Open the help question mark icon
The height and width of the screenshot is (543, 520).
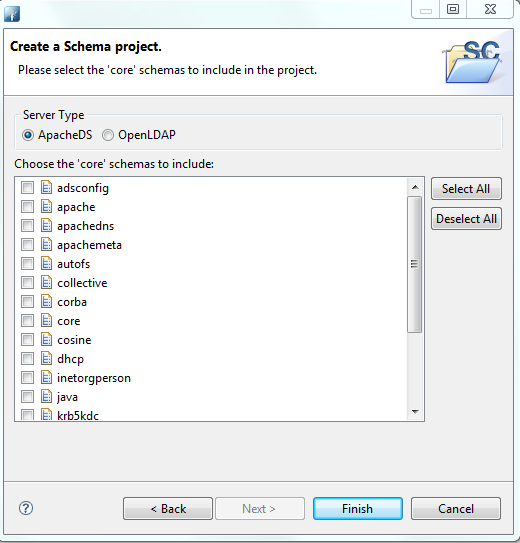(x=26, y=508)
